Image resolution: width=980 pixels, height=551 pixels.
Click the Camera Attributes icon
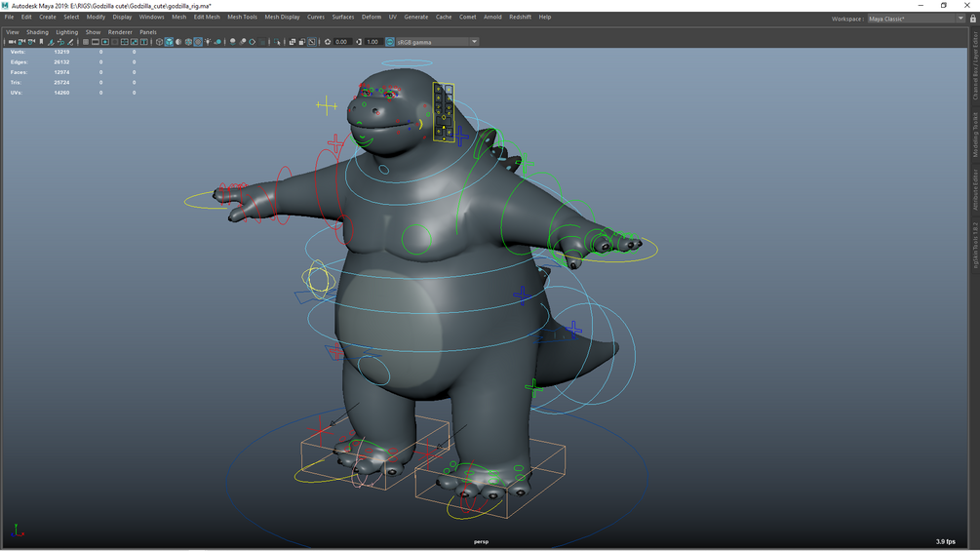[x=31, y=42]
